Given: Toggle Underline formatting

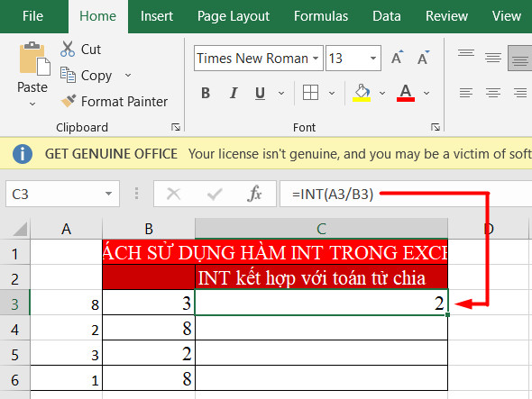Looking at the screenshot, I should point(260,93).
